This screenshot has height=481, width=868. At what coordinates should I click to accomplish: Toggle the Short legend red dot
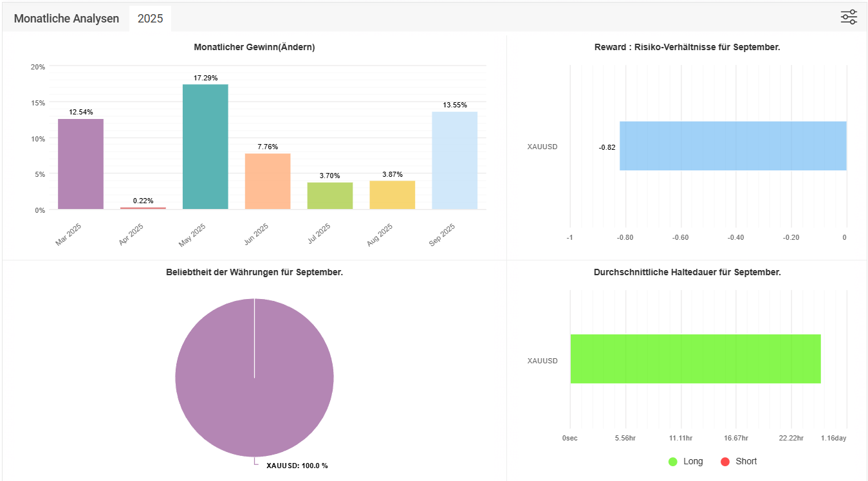click(725, 462)
